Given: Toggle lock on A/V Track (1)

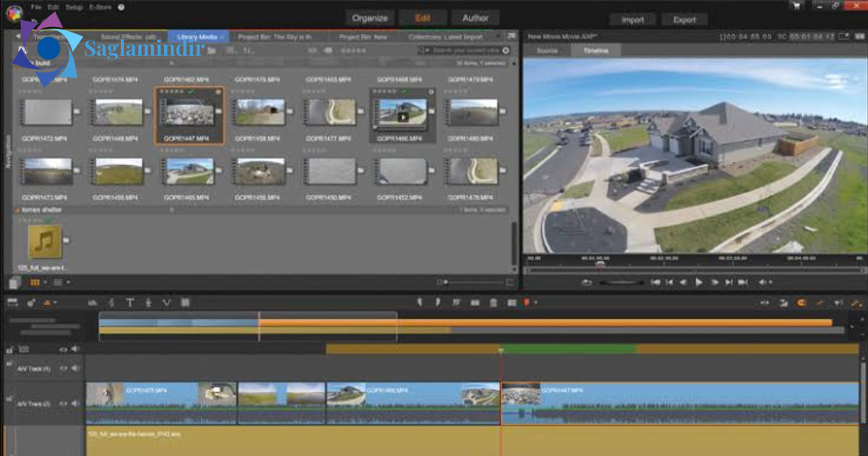Looking at the screenshot, I should [x=9, y=362].
